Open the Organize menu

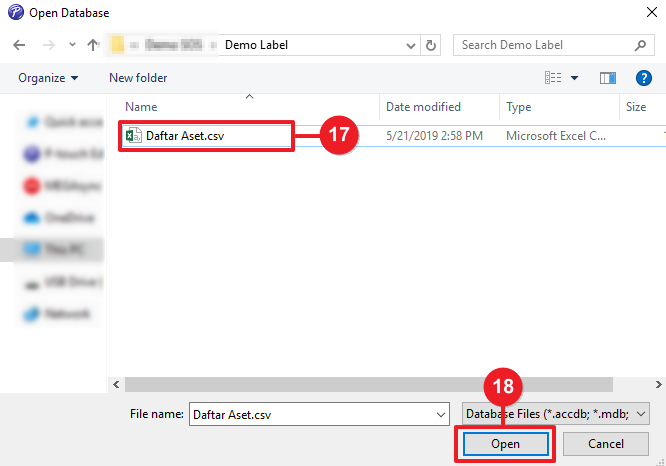[48, 78]
